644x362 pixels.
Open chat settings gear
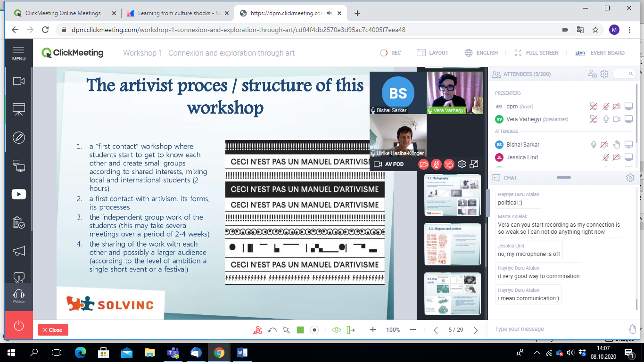click(x=630, y=178)
